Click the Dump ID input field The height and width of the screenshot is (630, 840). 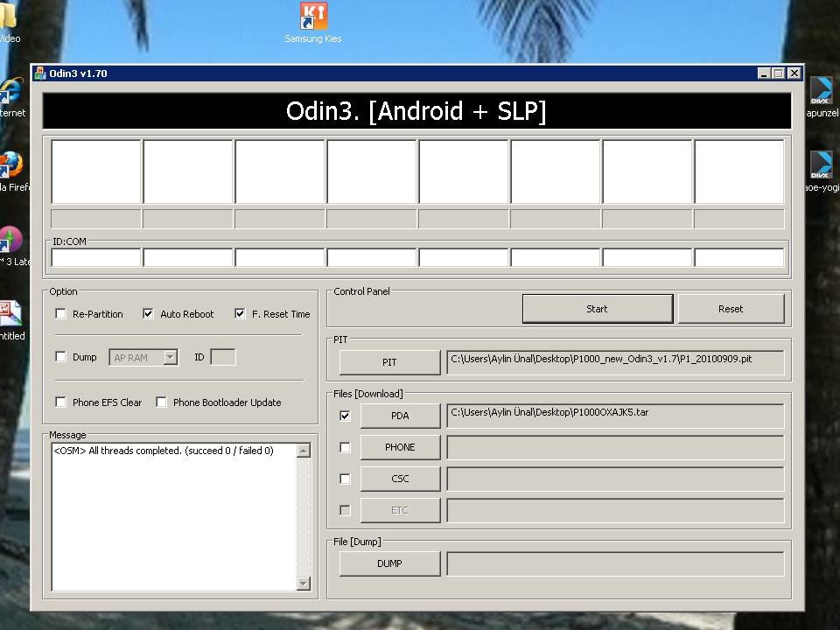pos(223,357)
